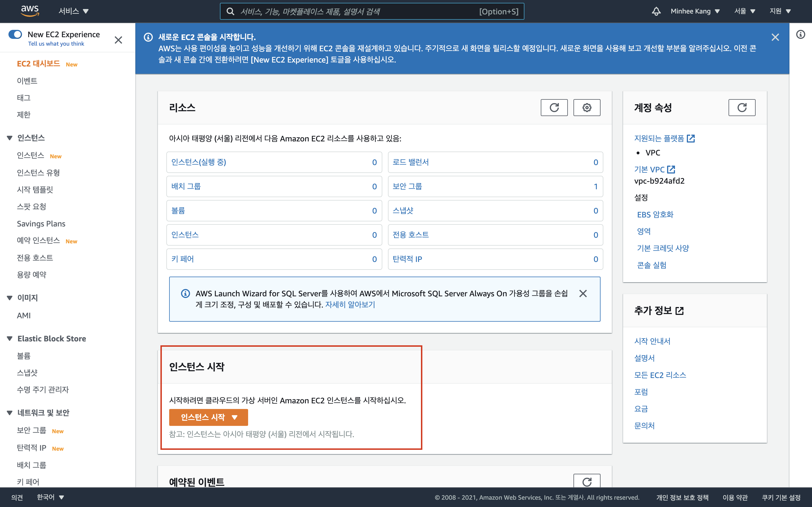Screen dimensions: 812x507
Task: Open the 서비스 menu
Action: [x=74, y=11]
